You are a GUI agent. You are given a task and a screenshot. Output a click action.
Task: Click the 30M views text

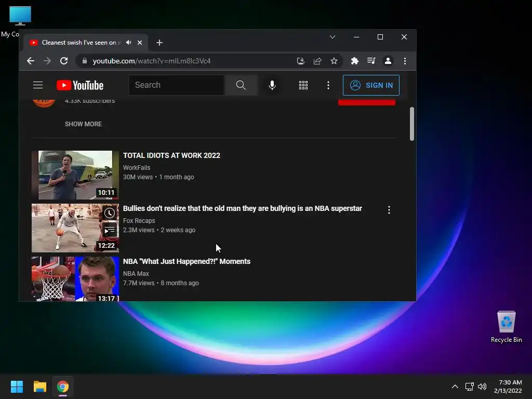click(138, 177)
